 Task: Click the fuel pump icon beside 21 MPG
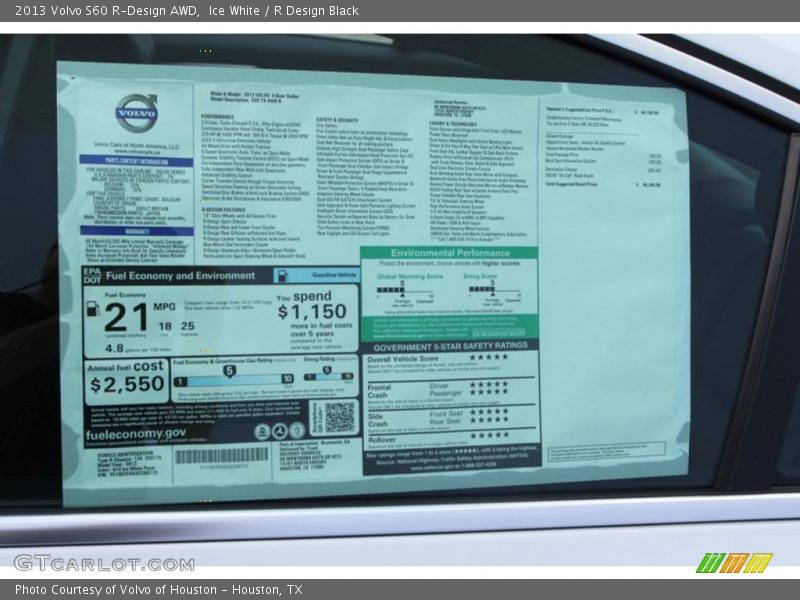(x=93, y=309)
